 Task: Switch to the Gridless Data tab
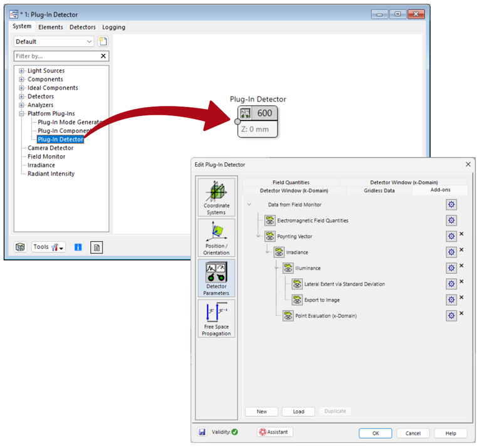(x=379, y=190)
